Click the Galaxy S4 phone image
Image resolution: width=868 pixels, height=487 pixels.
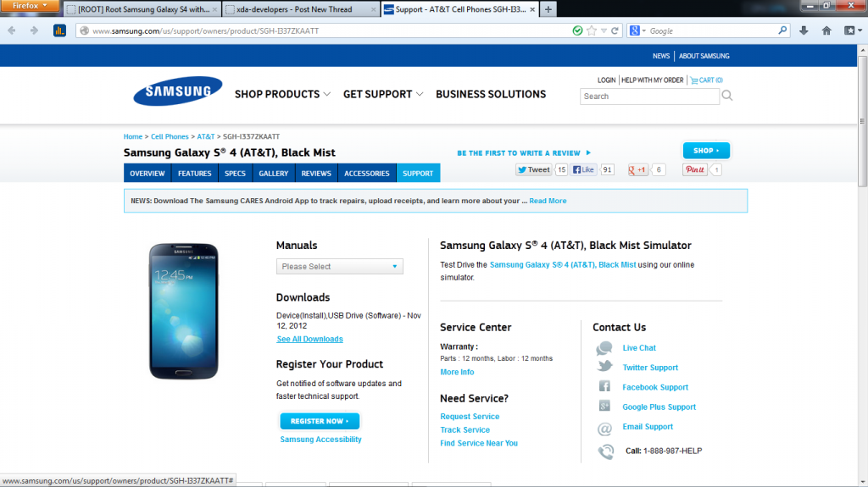[x=184, y=312]
